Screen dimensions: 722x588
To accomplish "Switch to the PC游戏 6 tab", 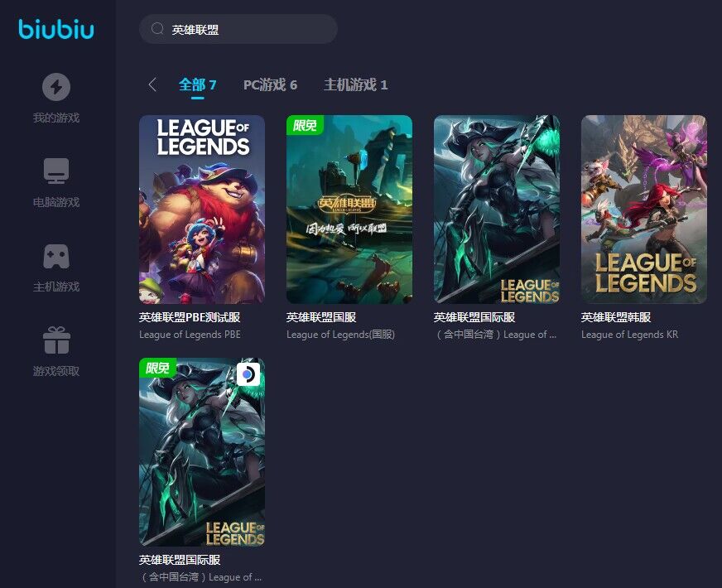I will [270, 84].
